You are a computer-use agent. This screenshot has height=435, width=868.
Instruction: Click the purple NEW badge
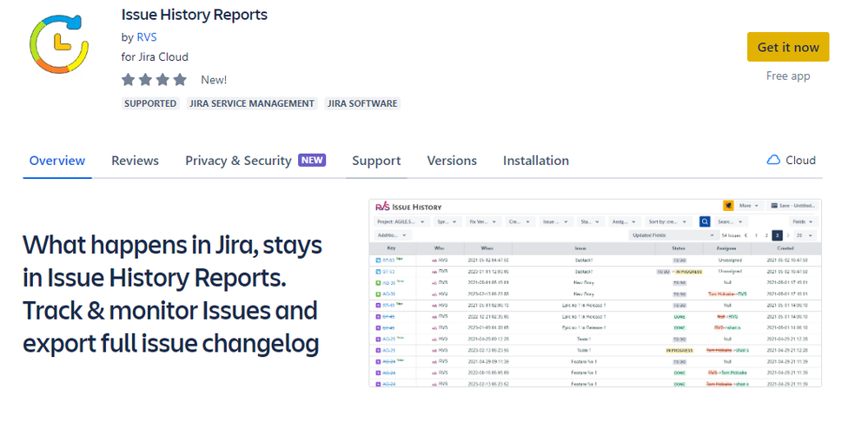click(312, 160)
